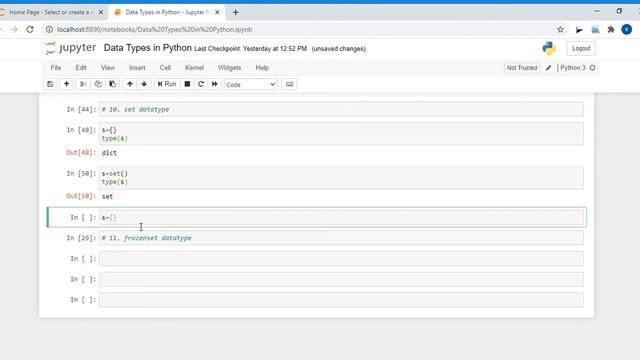This screenshot has height=360, width=640.
Task: Restart kernel and rerun all icon
Action: click(x=215, y=84)
